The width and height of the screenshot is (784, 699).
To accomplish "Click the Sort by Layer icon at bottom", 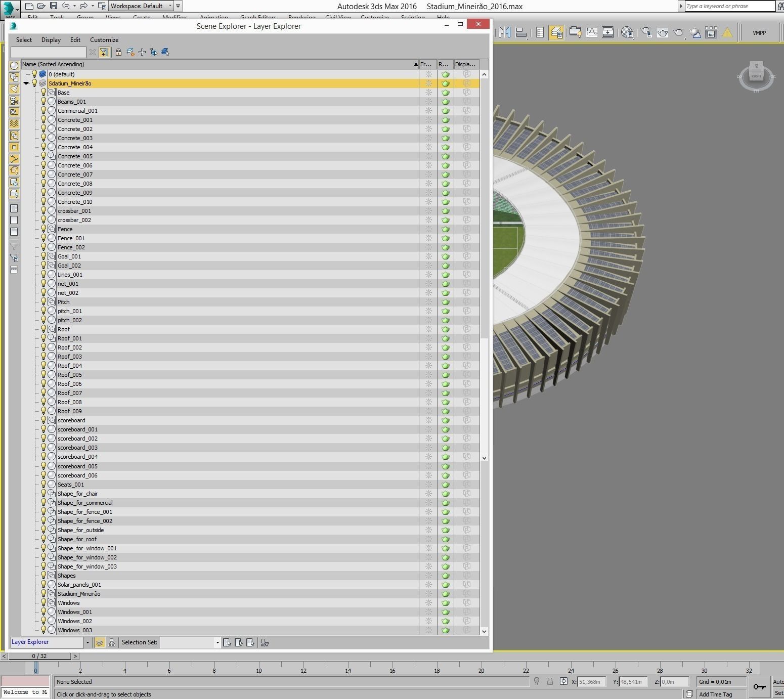I will tap(100, 642).
